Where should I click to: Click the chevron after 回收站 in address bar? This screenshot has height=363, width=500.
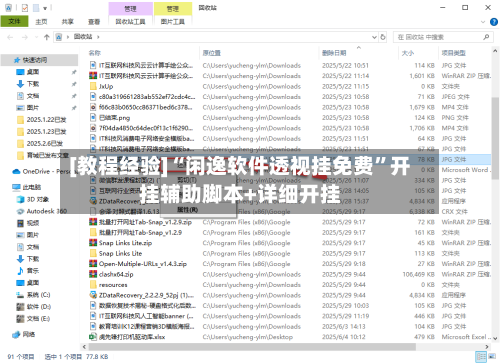click(98, 37)
